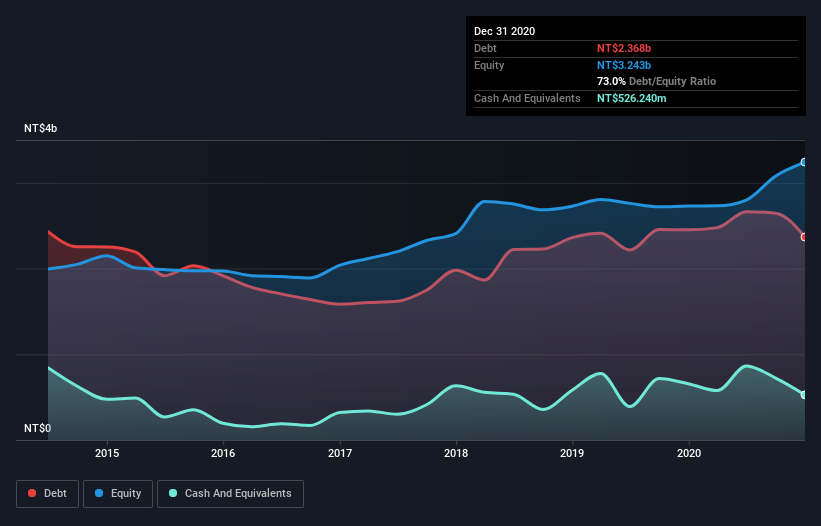The width and height of the screenshot is (821, 526).
Task: Toggle the Equity legend button
Action: tap(118, 493)
